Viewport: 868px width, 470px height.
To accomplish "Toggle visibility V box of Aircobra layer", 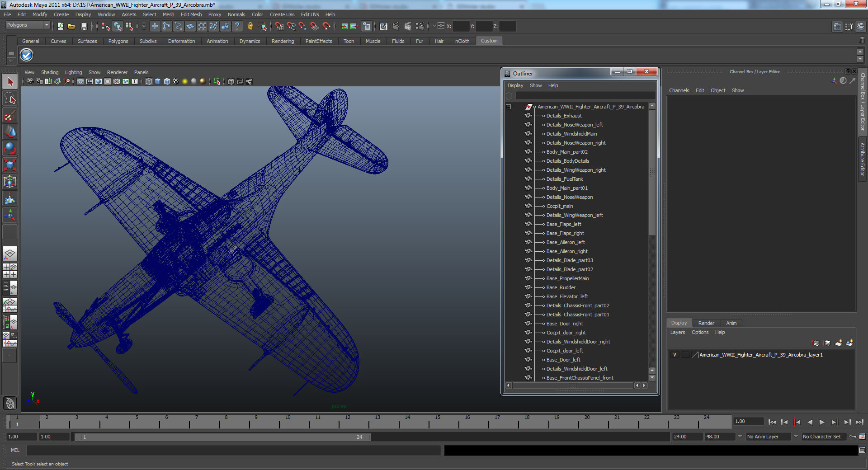I will click(675, 355).
